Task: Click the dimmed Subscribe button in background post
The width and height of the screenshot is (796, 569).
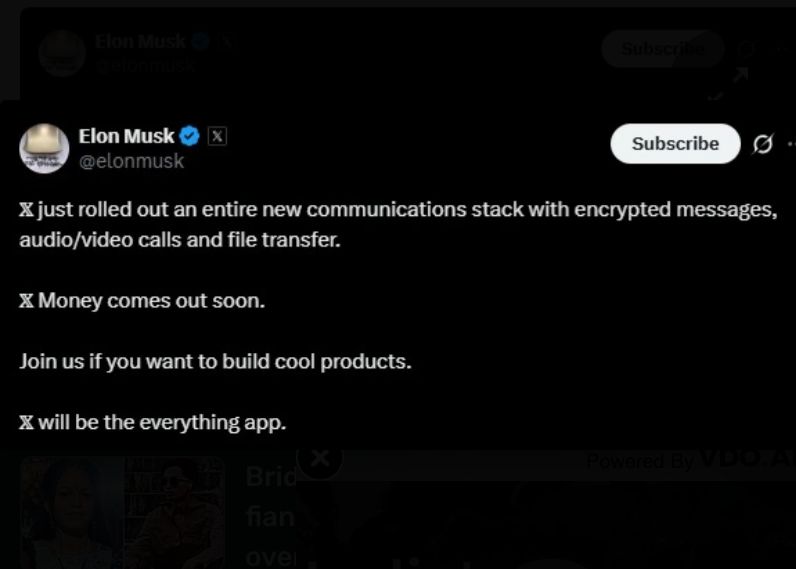Action: tap(662, 48)
